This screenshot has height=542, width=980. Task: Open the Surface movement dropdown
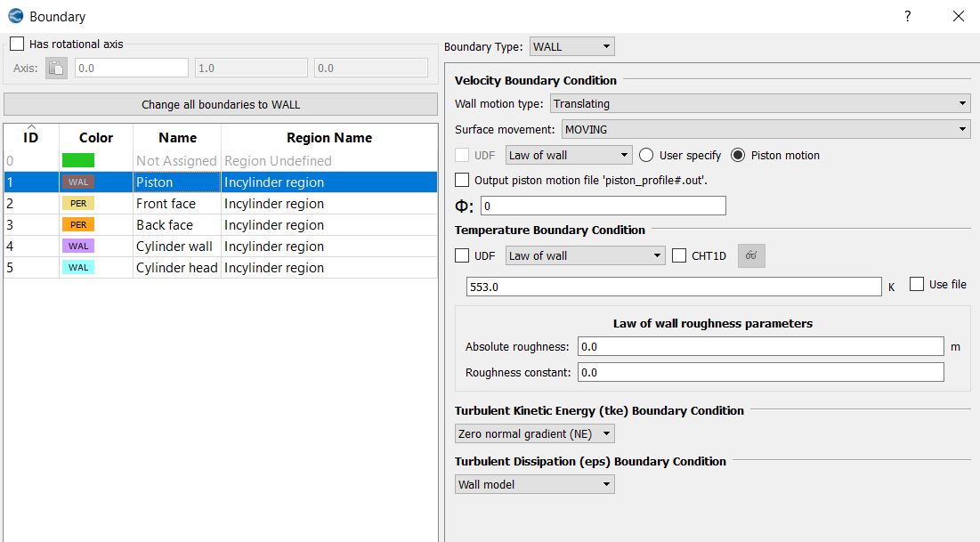click(765, 129)
